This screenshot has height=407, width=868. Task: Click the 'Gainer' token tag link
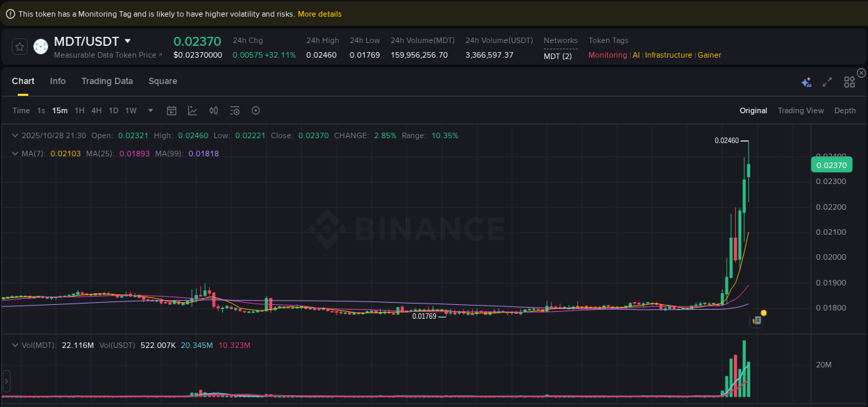[709, 55]
